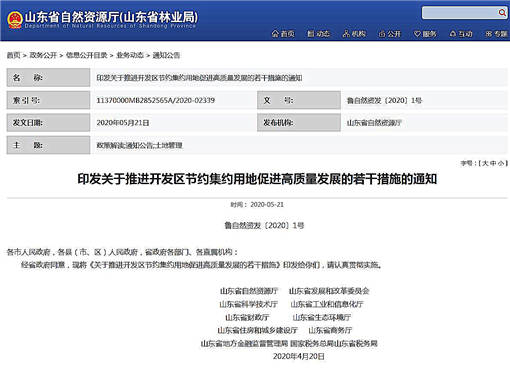Click the paragraph beginning 经省政府同意
This screenshot has height=374, width=510.
point(201,265)
